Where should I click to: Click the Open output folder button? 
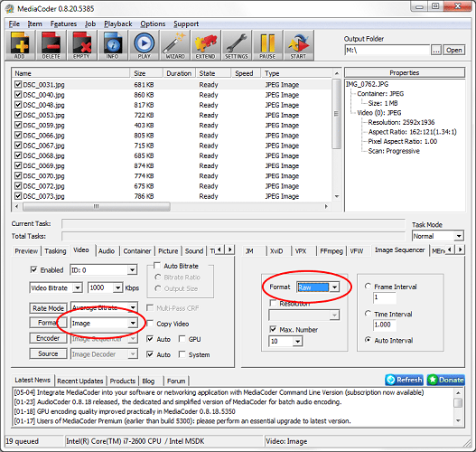point(453,50)
